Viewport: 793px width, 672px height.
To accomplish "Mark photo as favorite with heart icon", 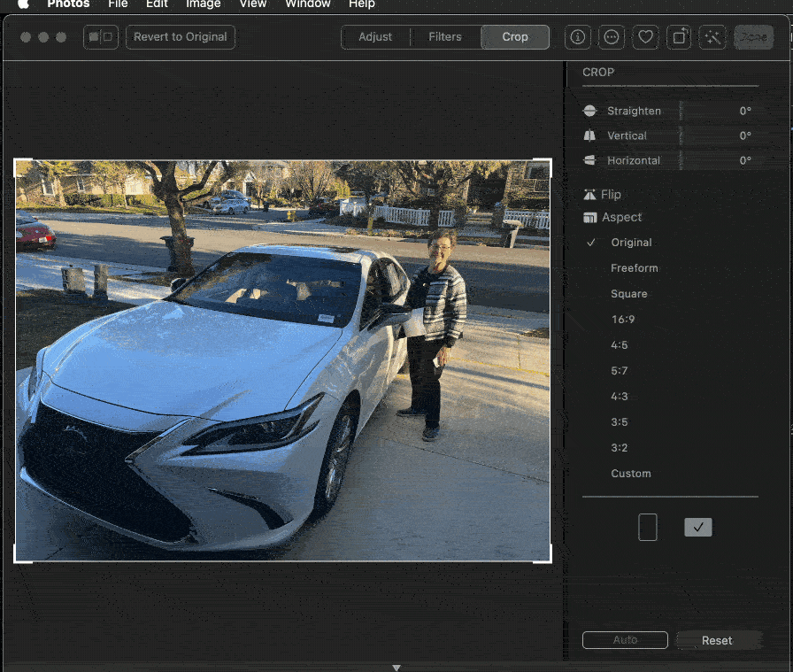I will click(x=646, y=37).
